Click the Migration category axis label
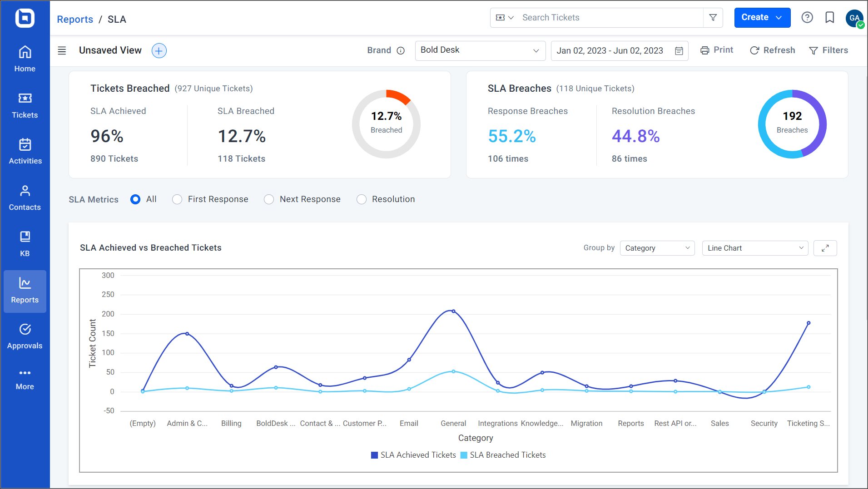The width and height of the screenshot is (868, 489). coord(586,424)
